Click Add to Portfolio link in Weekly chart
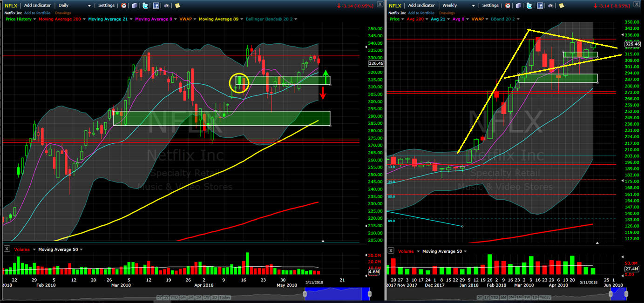 pos(421,13)
